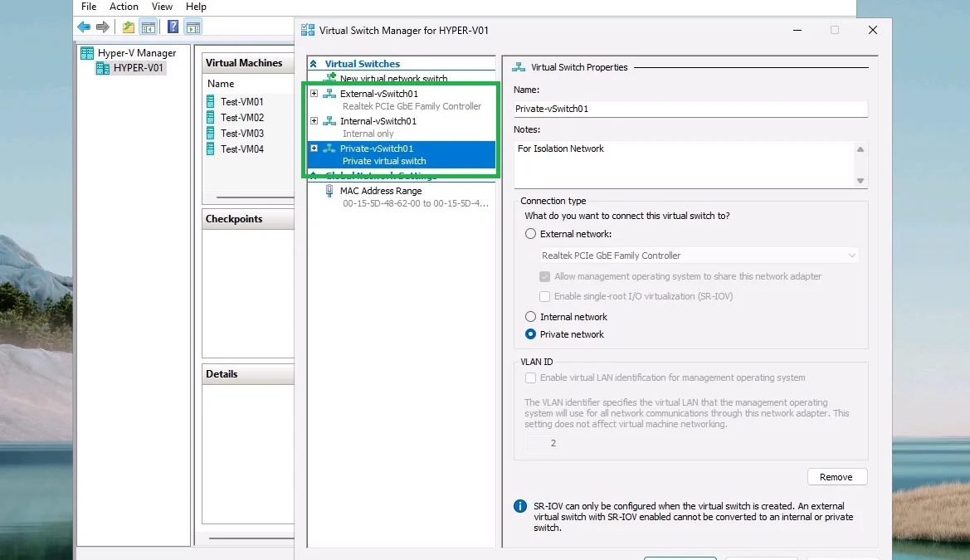
Task: Open the Help menu
Action: [196, 7]
